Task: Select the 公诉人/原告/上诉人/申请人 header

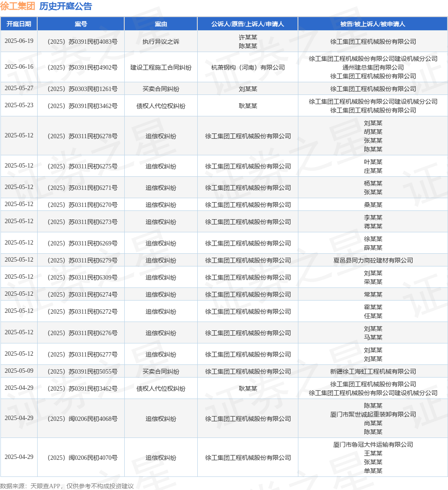Action: (x=248, y=24)
